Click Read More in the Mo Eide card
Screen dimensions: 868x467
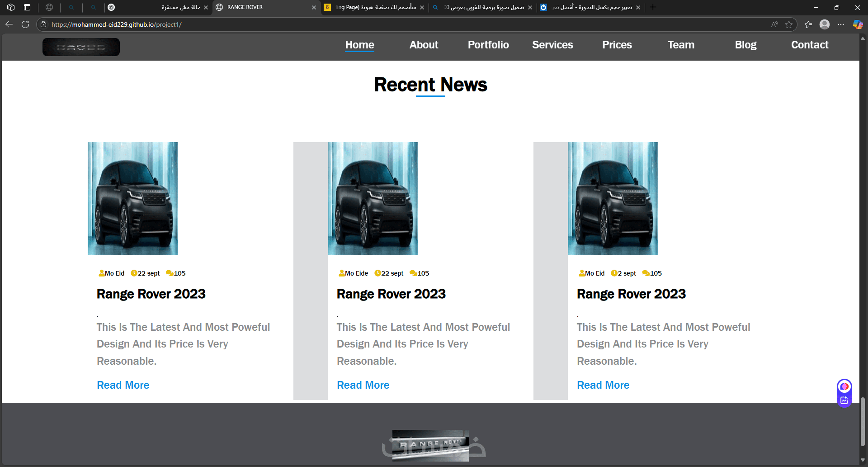(363, 385)
